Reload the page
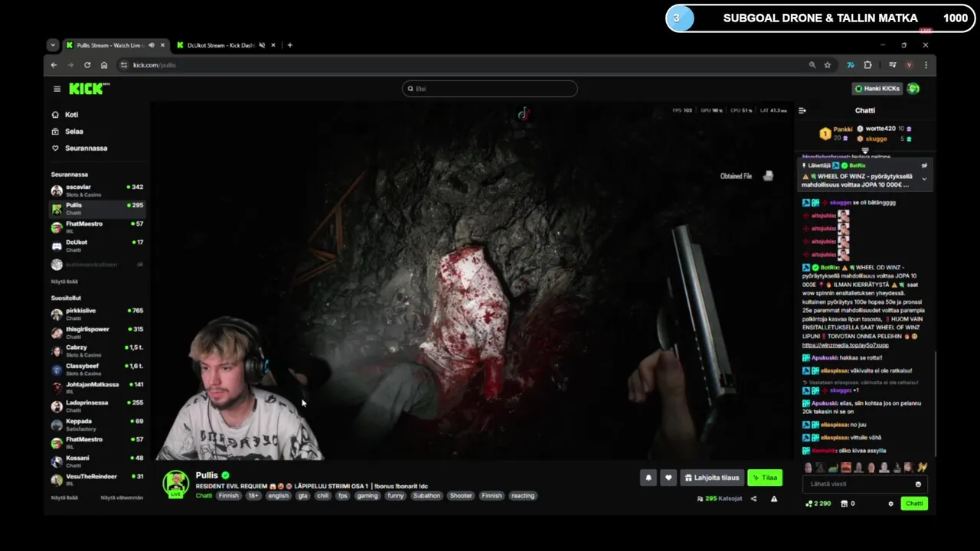 [87, 65]
